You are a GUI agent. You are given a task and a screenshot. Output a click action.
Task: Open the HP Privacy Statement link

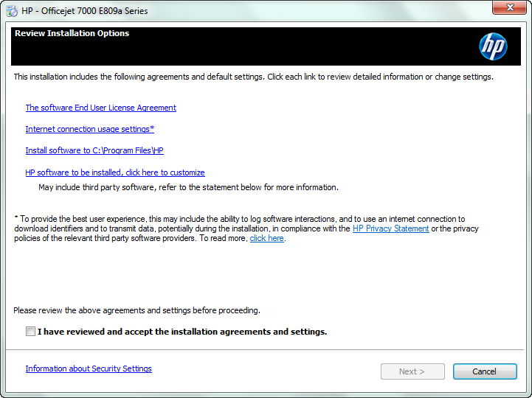pos(391,228)
